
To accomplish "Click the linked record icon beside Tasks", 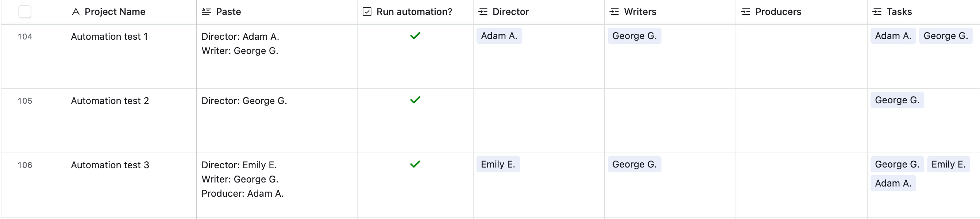I will pos(876,12).
